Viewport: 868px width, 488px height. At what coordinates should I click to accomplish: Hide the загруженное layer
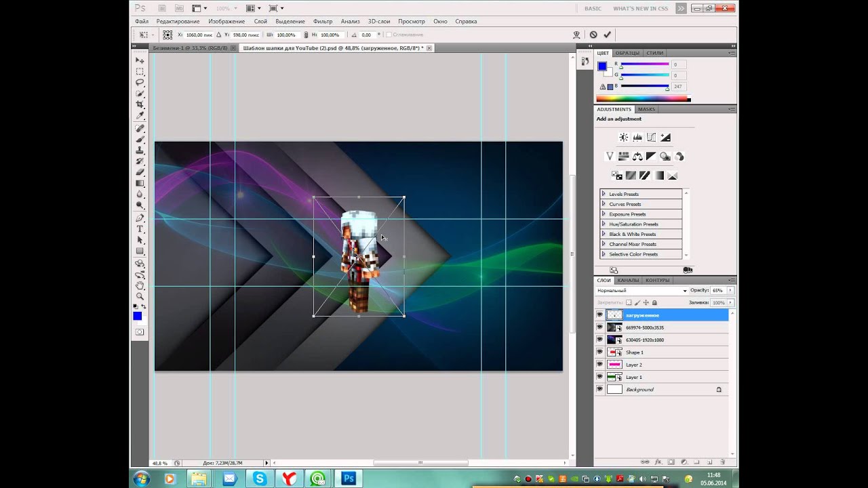[599, 315]
